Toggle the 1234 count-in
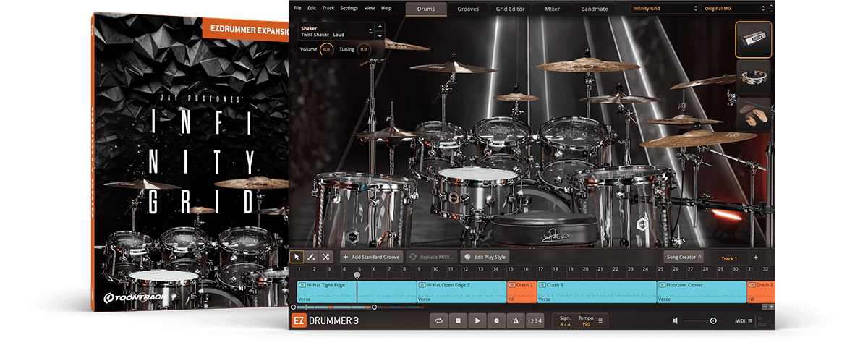868x353 pixels. click(534, 320)
